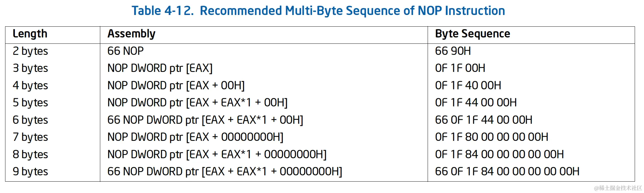Select 'NOP DWORD ptr [EAX]' assembly text
The height and width of the screenshot is (193, 644).
160,68
